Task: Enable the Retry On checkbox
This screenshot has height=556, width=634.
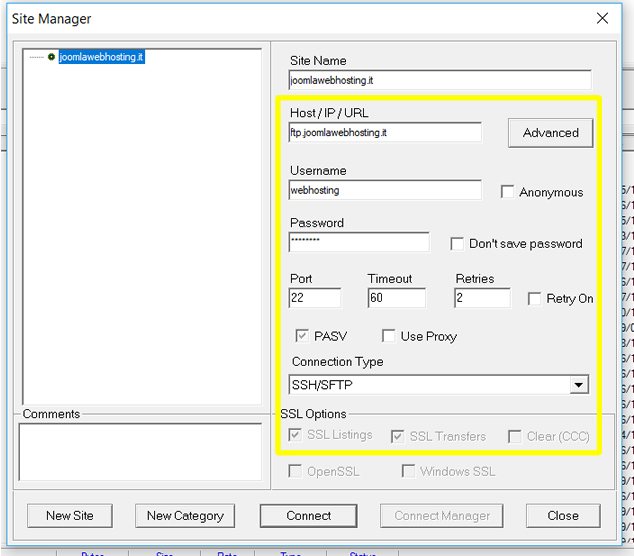Action: click(535, 299)
